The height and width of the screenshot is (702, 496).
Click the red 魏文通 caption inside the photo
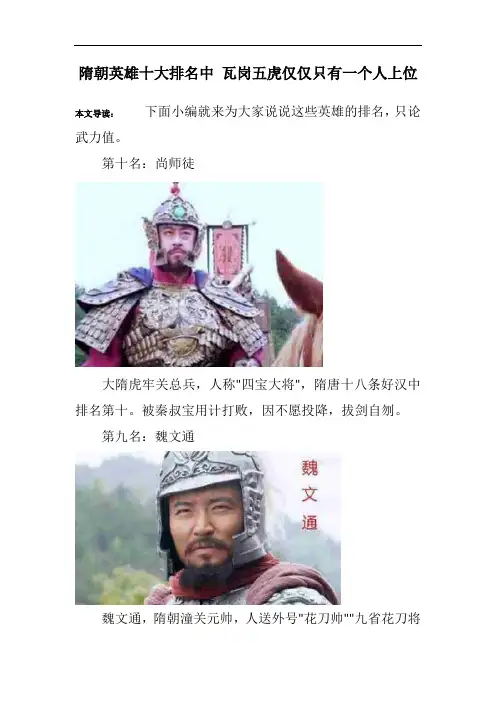click(309, 495)
